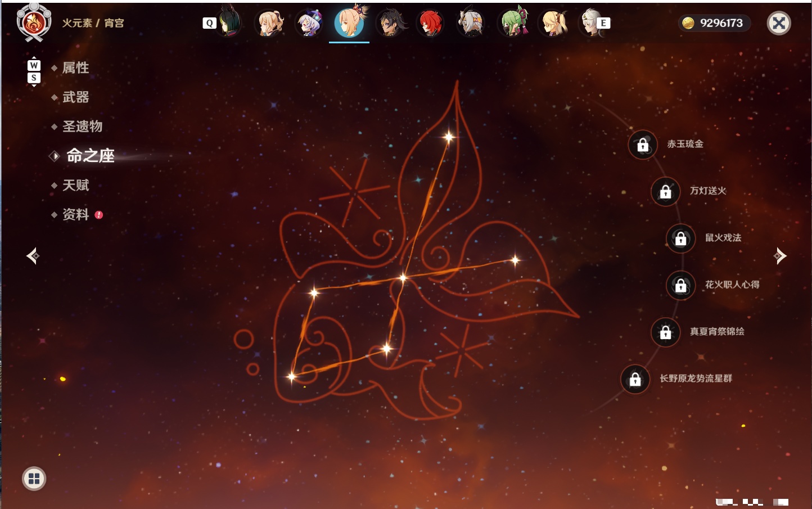The height and width of the screenshot is (509, 812).
Task: Click the Pyro element emblem
Action: coord(34,22)
